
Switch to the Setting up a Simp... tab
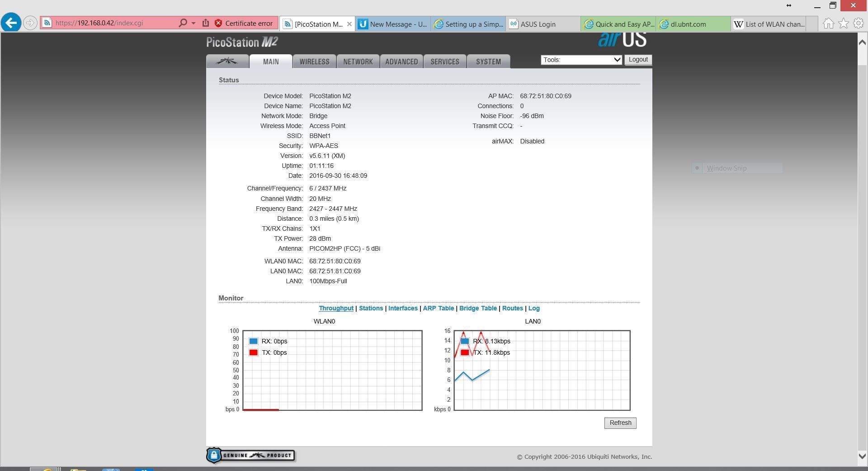pos(468,24)
